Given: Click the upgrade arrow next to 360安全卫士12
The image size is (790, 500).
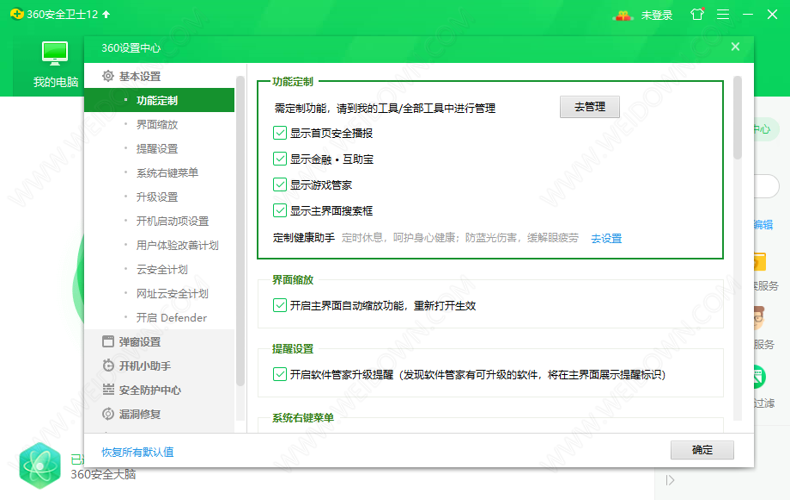Looking at the screenshot, I should click(x=106, y=14).
